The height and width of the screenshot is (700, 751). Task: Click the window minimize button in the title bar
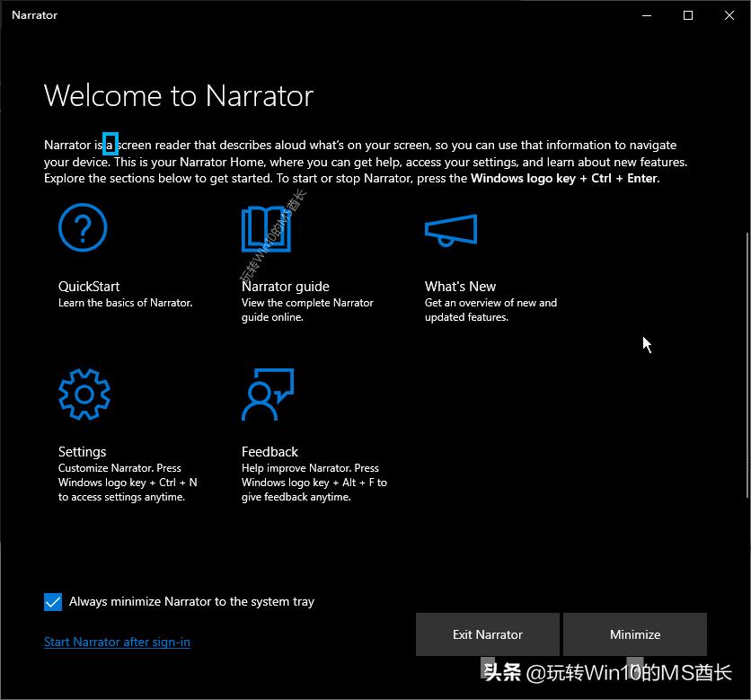point(645,15)
